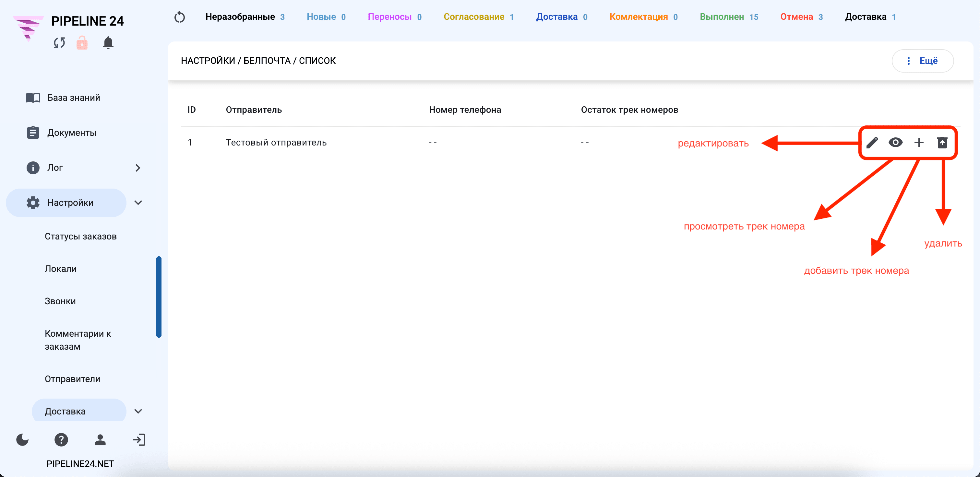Switch to Согласование status tab

click(479, 17)
